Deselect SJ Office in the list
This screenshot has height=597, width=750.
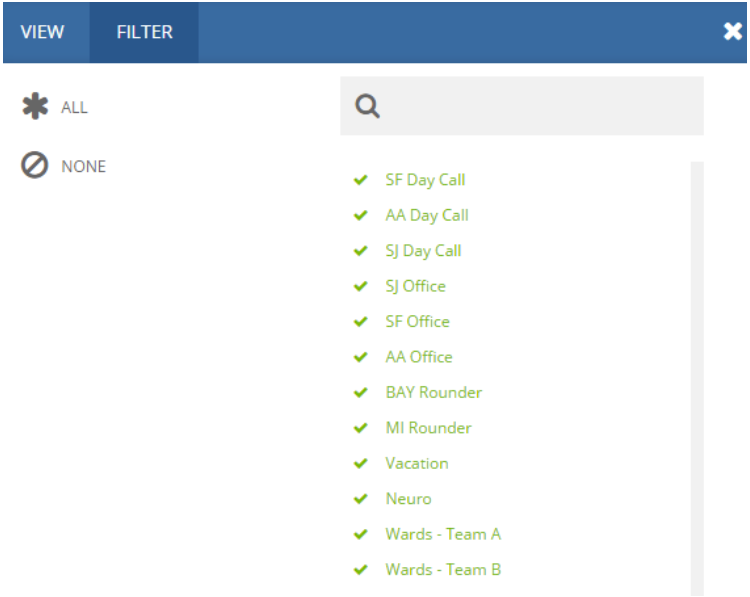click(x=416, y=286)
